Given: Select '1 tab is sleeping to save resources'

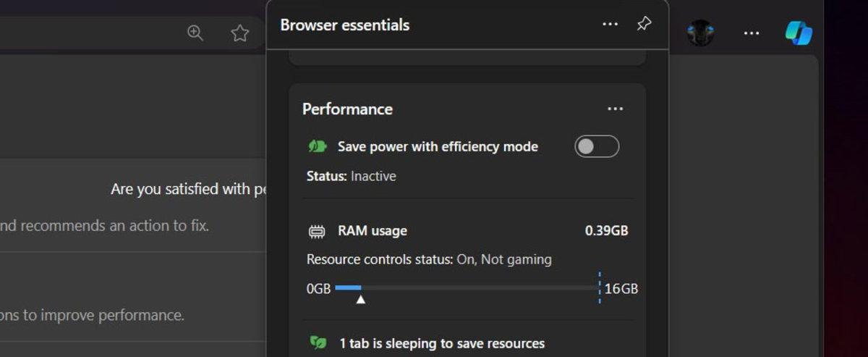Looking at the screenshot, I should (442, 343).
